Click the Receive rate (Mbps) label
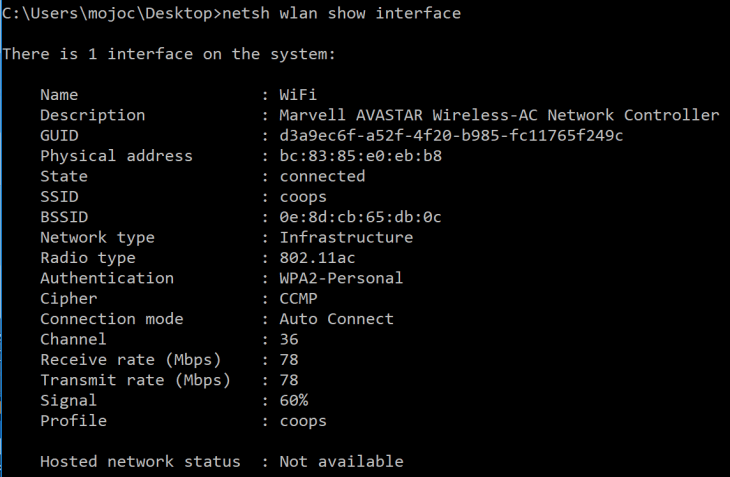 coord(130,359)
